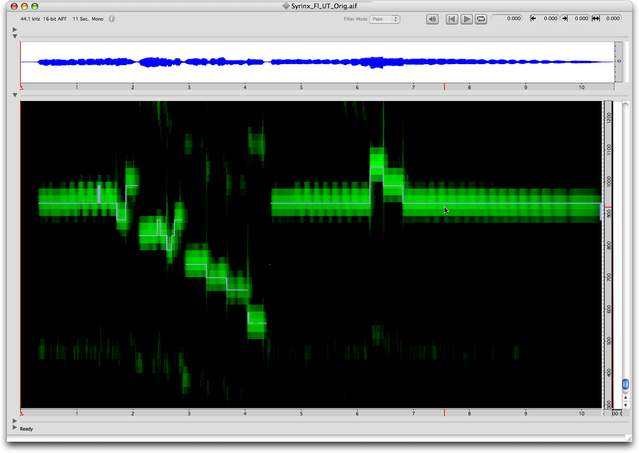This screenshot has height=453, width=639.
Task: Collapse the waveform overview disclosure triangle
Action: [14, 36]
